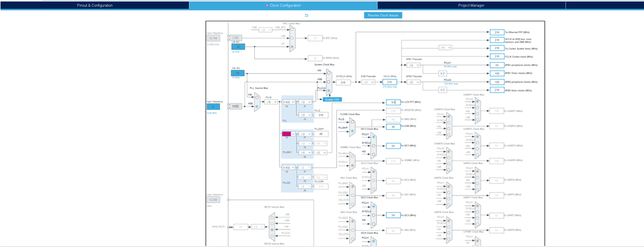Select HSE in the MCO1 source Mux

pyautogui.click(x=272, y=224)
